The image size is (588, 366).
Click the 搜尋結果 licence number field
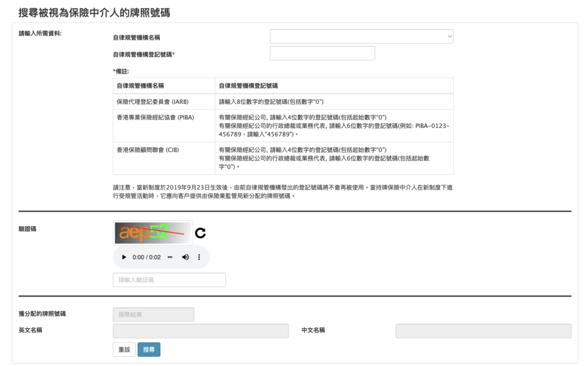click(x=153, y=314)
